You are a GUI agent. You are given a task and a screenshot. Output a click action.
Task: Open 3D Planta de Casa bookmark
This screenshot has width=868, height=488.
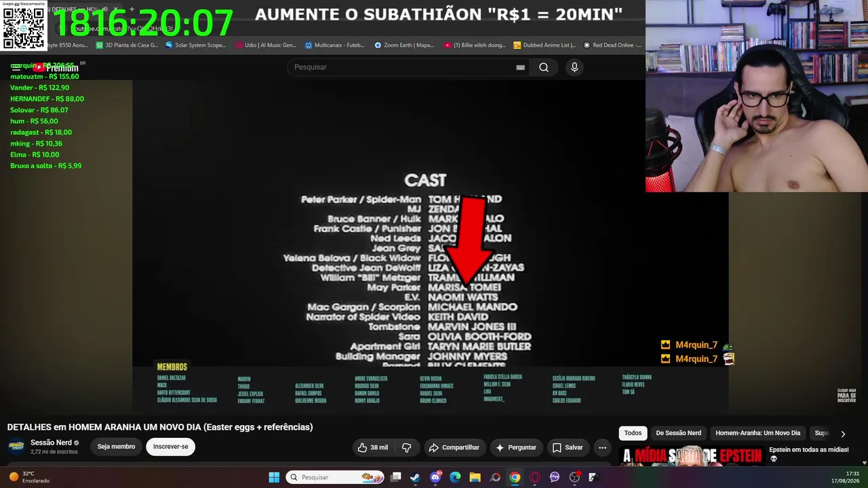[x=127, y=45]
